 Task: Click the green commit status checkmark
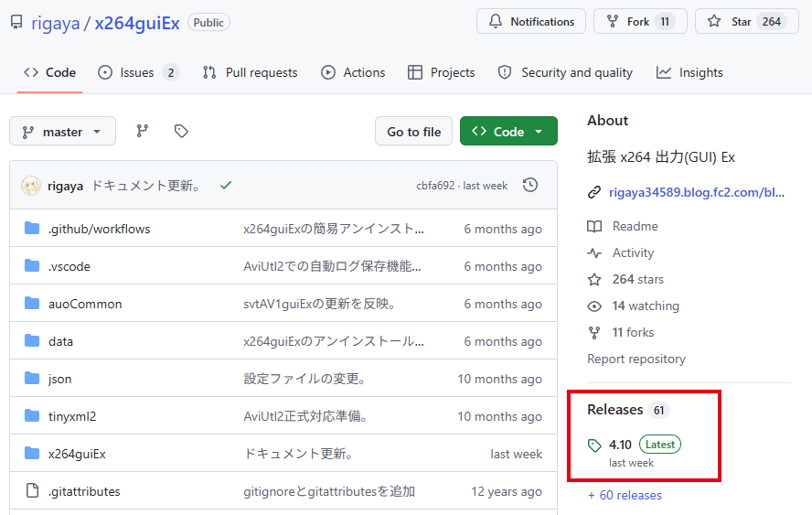point(225,185)
